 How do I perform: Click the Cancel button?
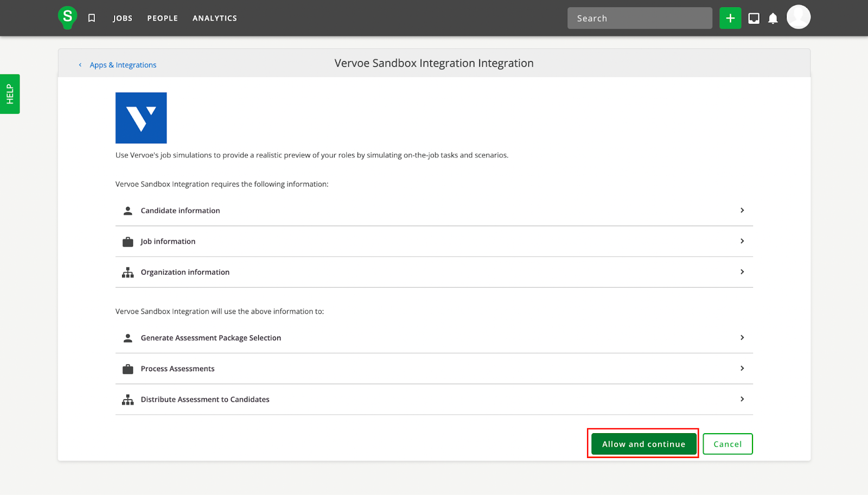pos(727,444)
